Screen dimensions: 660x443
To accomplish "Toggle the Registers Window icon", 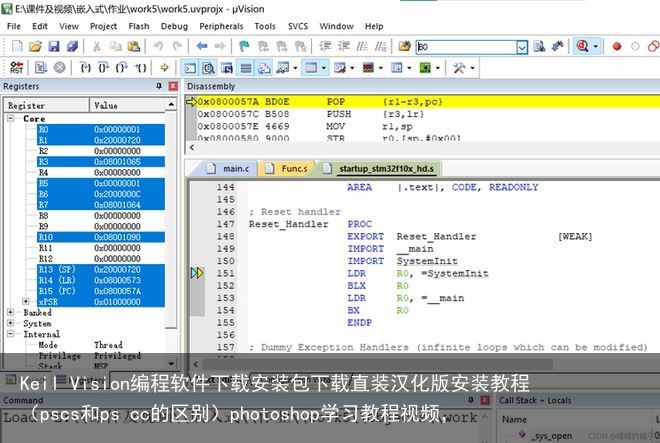I will [x=246, y=68].
